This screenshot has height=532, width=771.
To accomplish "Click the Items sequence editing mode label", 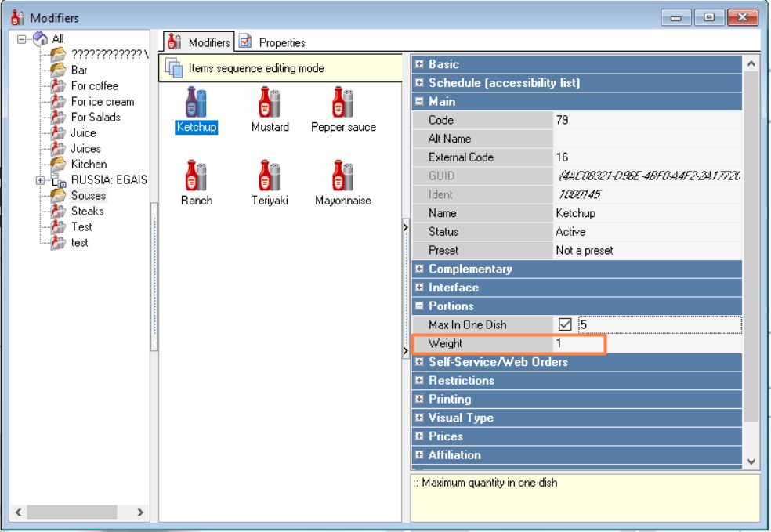I will [x=256, y=68].
